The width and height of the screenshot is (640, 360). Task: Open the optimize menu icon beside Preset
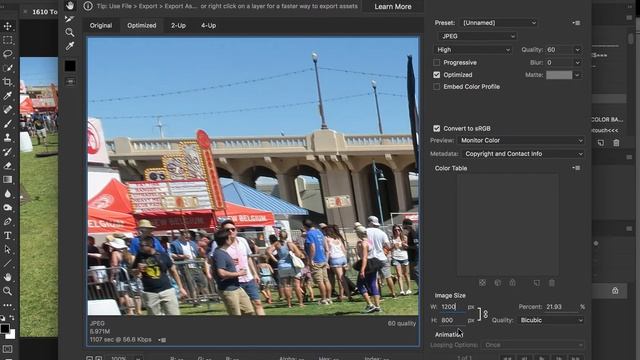[576, 23]
